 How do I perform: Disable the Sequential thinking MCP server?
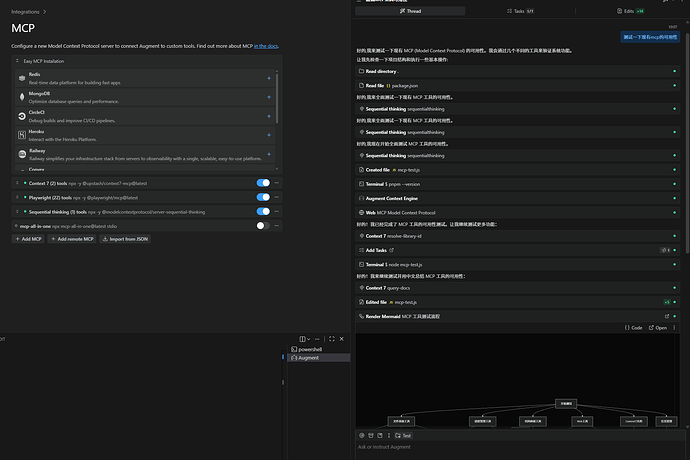[x=263, y=211]
